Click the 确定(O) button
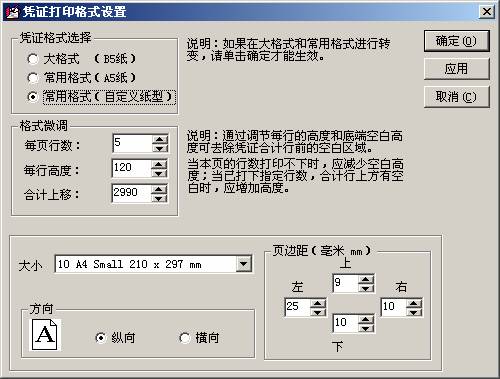 point(456,41)
